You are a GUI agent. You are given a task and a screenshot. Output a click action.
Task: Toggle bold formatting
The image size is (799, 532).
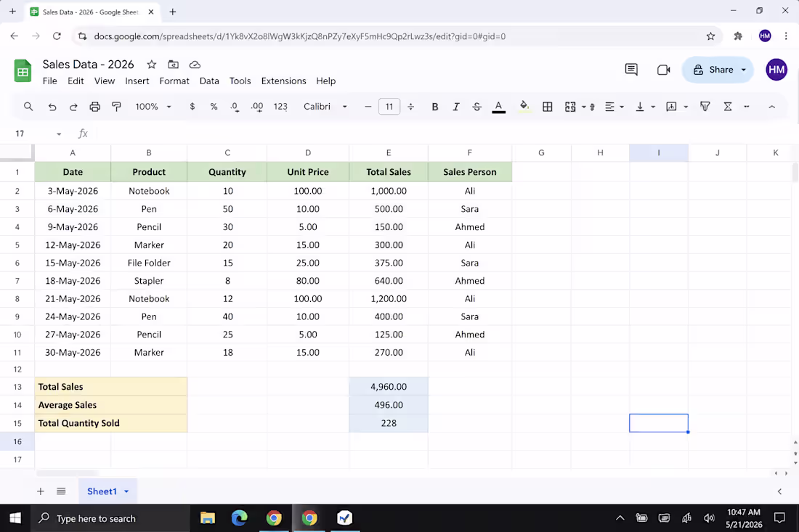tap(434, 107)
